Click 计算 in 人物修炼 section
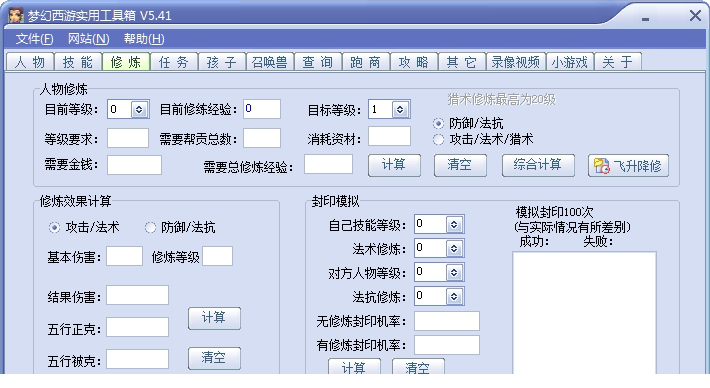710x388 pixels. [x=394, y=165]
